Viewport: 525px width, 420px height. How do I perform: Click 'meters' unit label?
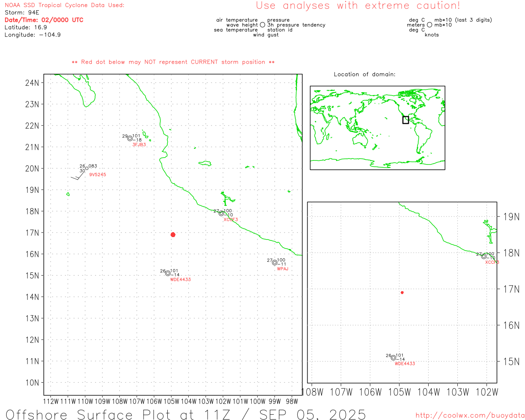pyautogui.click(x=416, y=25)
